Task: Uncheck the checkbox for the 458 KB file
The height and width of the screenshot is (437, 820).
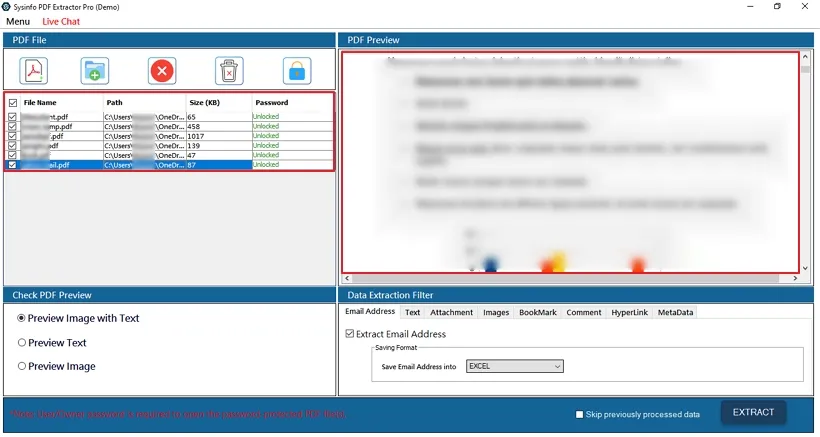Action: tap(13, 126)
